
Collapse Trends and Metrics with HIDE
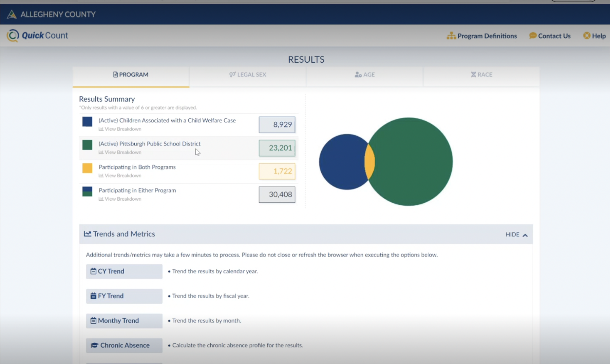tap(516, 235)
